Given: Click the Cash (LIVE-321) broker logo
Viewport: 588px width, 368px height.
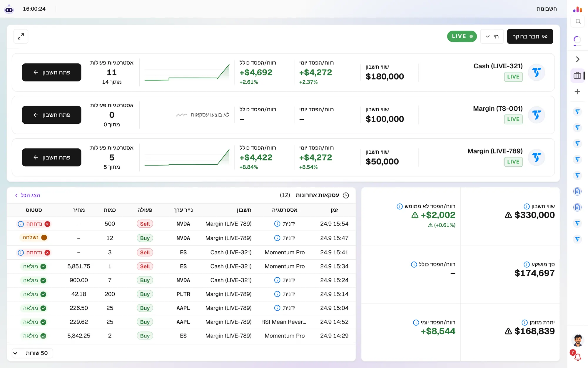Looking at the screenshot, I should (x=537, y=72).
